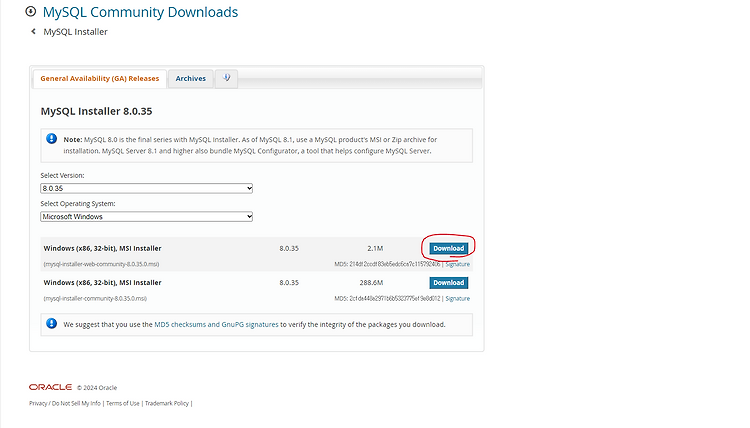The height and width of the screenshot is (428, 750).
Task: Open the information icon tab
Action: click(x=226, y=78)
